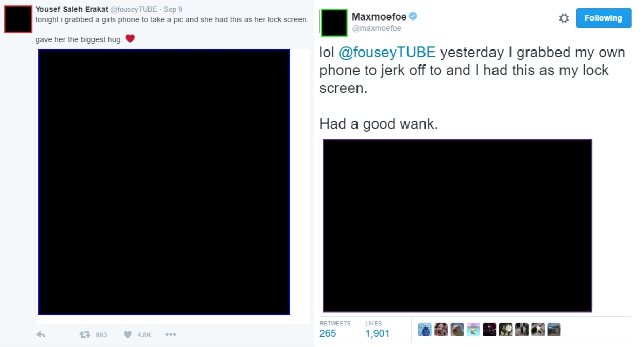
Task: Click the @fouseyTUBE mention in Maxmoefoe's tweet
Action: coord(386,52)
